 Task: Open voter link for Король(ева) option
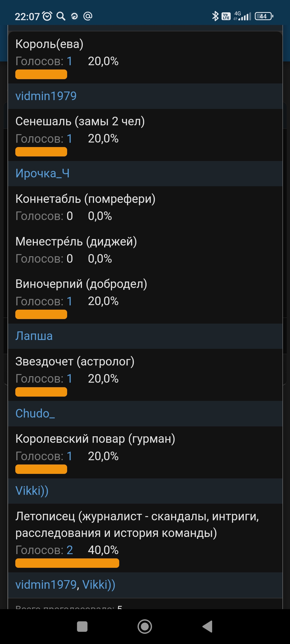pyautogui.click(x=69, y=61)
